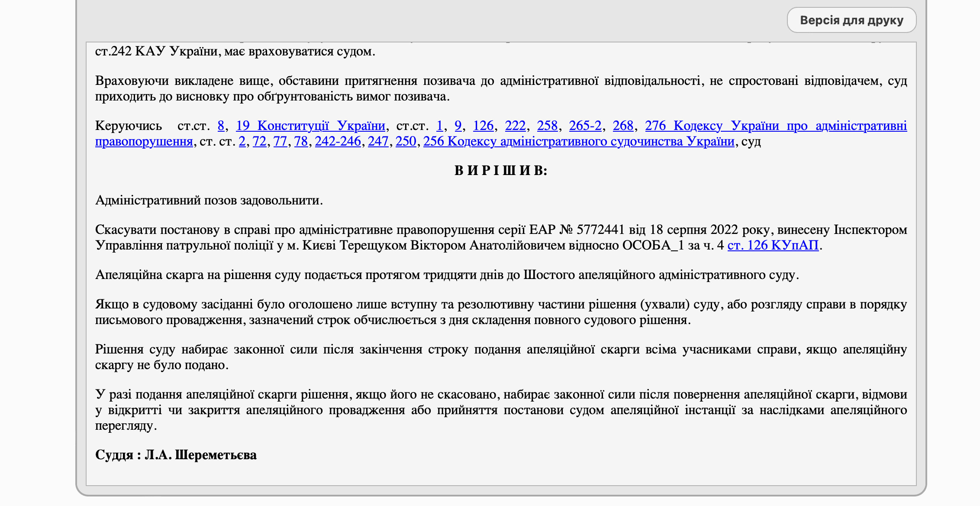The height and width of the screenshot is (506, 980).
Task: Follow the article 222 link
Action: click(x=515, y=126)
